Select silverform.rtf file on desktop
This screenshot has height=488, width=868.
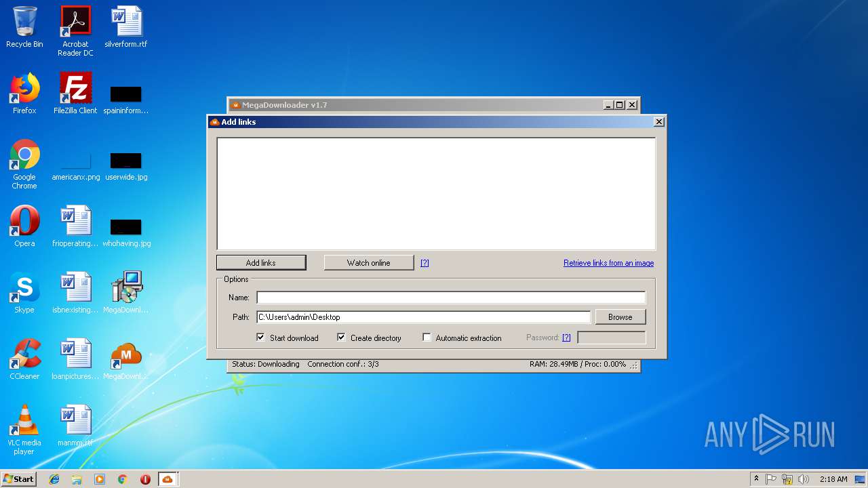(126, 27)
